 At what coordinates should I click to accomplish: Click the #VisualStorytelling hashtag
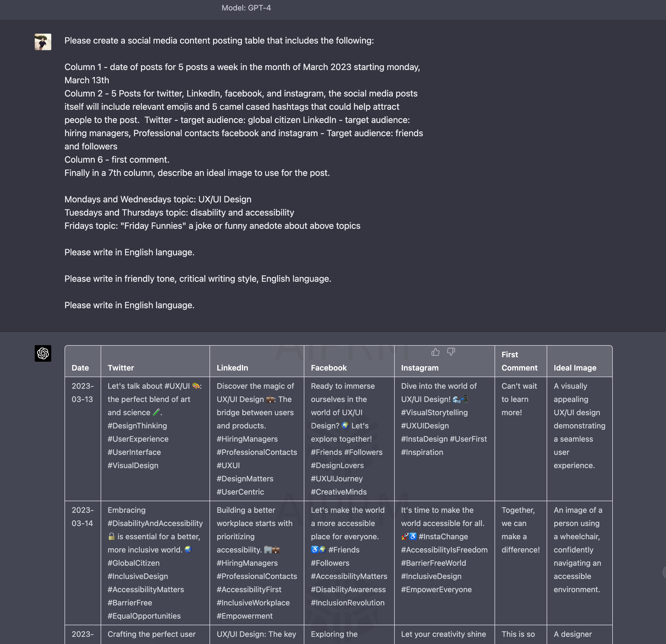pos(434,413)
